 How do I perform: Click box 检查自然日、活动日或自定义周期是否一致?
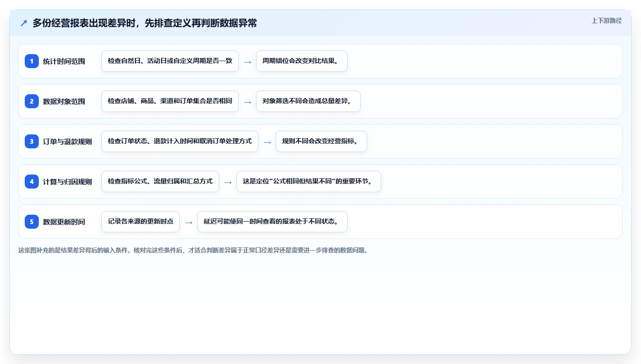pos(170,61)
